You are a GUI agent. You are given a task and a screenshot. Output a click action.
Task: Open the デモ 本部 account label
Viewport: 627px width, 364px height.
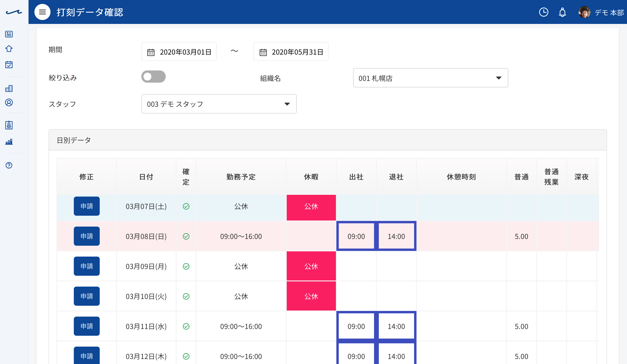(x=609, y=12)
